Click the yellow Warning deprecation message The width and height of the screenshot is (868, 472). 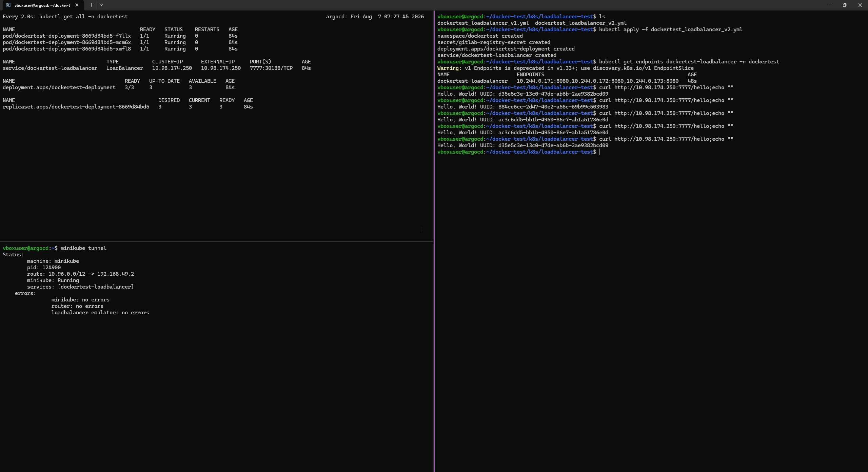[x=565, y=68]
